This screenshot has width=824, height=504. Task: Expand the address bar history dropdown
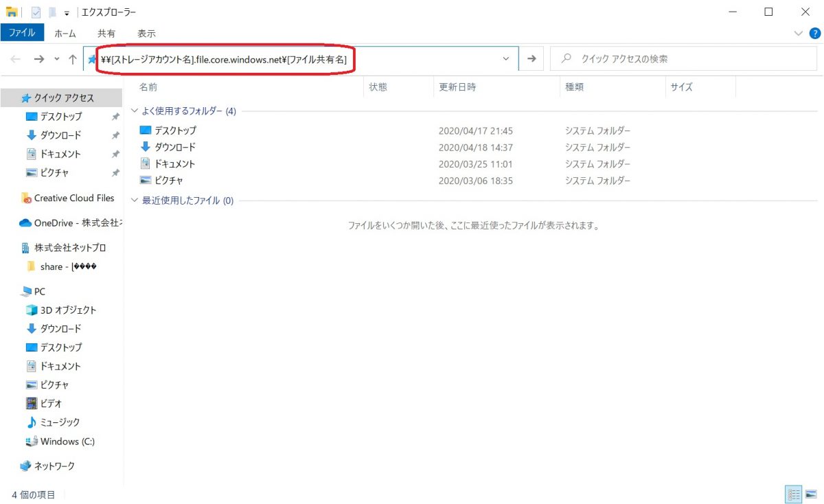point(506,59)
